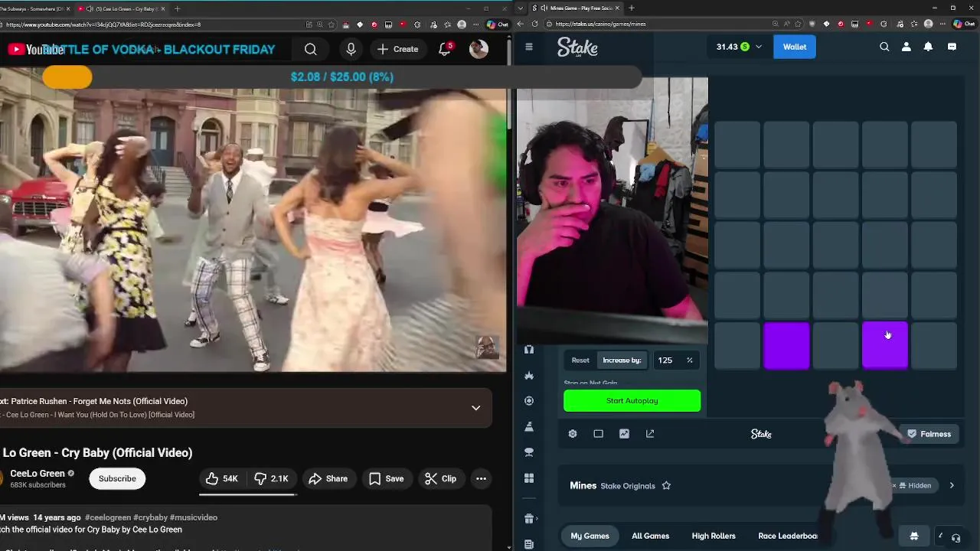Open the grid-shaped icon in Stake sidebar
Screen dimensions: 980x551
pos(528,478)
